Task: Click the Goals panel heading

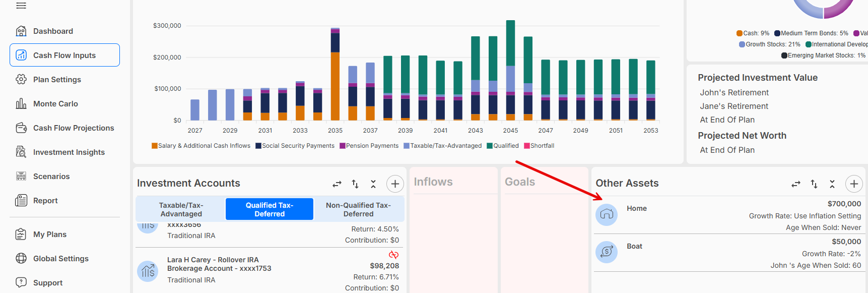Action: point(520,182)
